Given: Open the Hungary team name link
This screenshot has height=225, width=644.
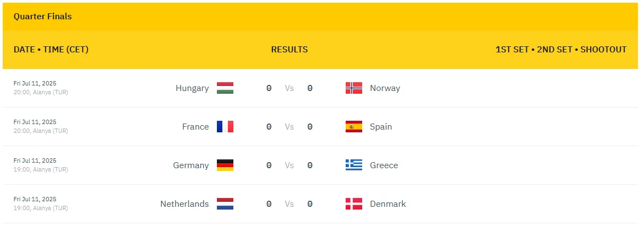Looking at the screenshot, I should tap(192, 88).
